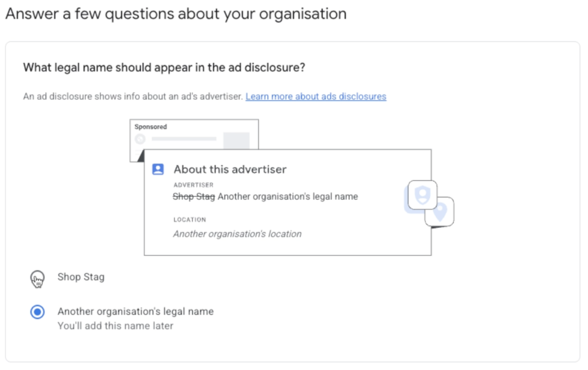Click the gray ad title placeholder bar
The height and width of the screenshot is (370, 588).
click(x=185, y=139)
